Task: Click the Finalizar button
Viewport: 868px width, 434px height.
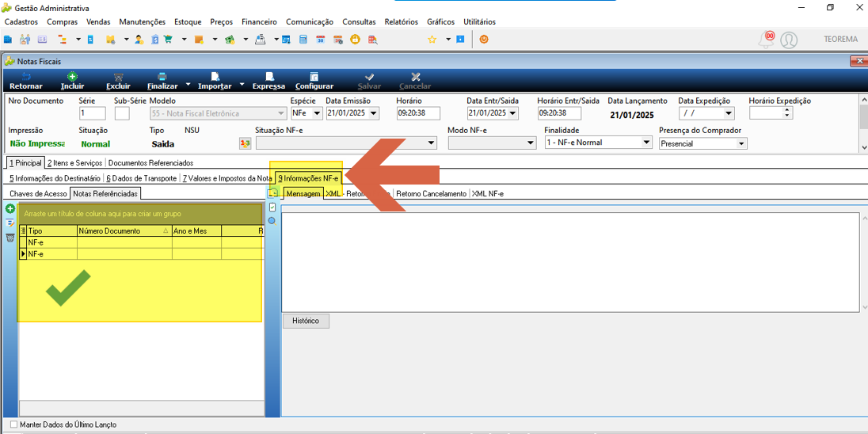Action: point(162,81)
